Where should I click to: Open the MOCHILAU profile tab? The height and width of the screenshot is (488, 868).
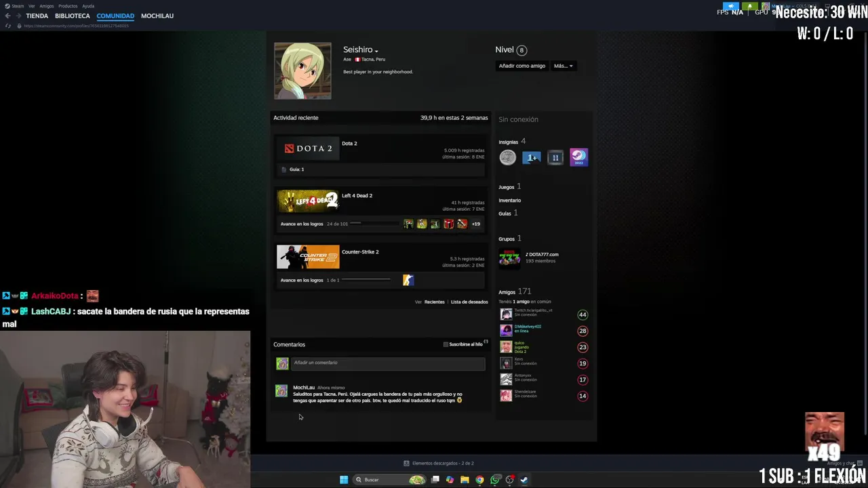coord(157,16)
